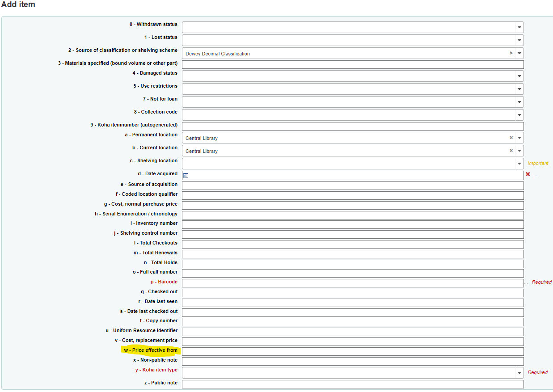
Task: Clear Current location Central Library value
Action: tap(511, 151)
